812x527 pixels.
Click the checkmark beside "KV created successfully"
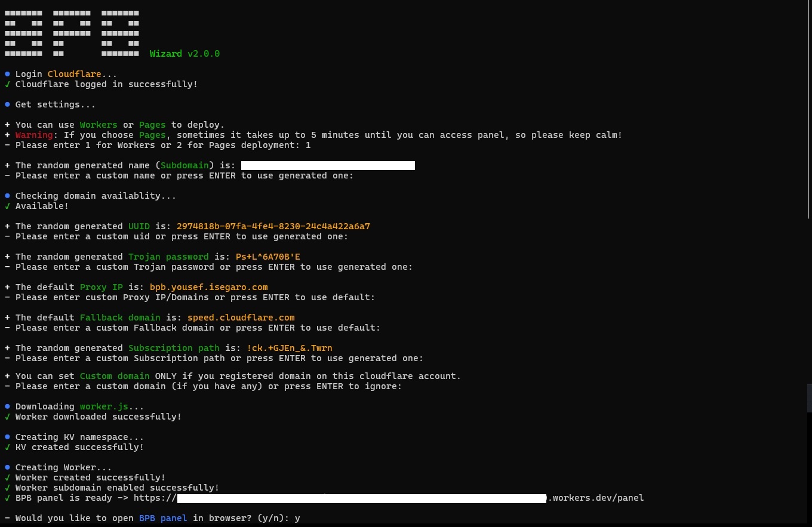pyautogui.click(x=7, y=446)
